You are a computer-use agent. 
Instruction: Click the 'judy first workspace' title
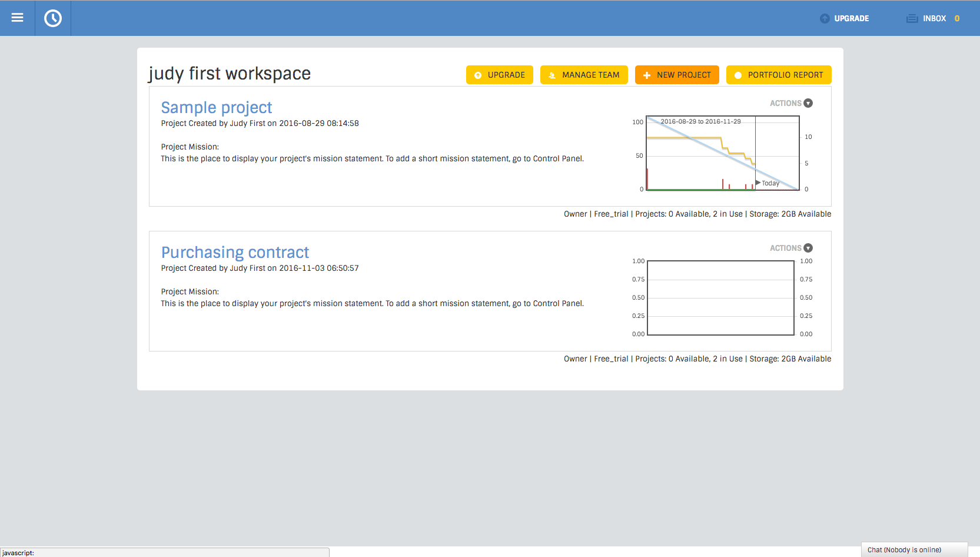[x=230, y=74]
